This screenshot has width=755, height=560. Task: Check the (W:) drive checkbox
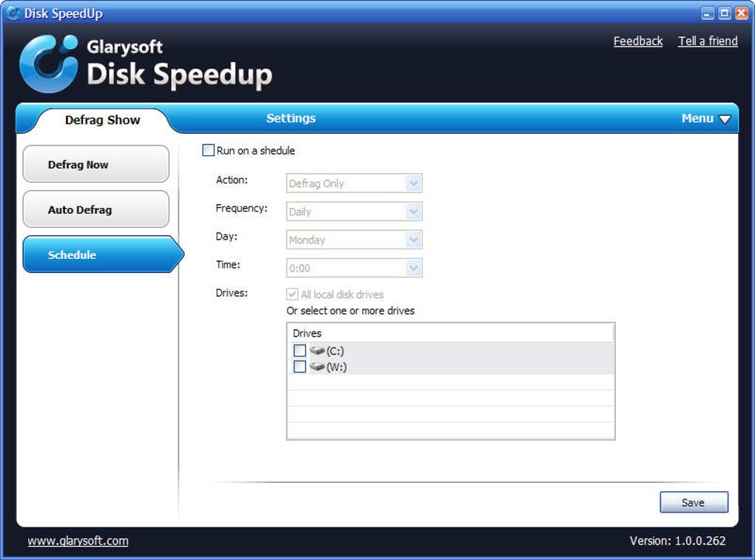[300, 367]
